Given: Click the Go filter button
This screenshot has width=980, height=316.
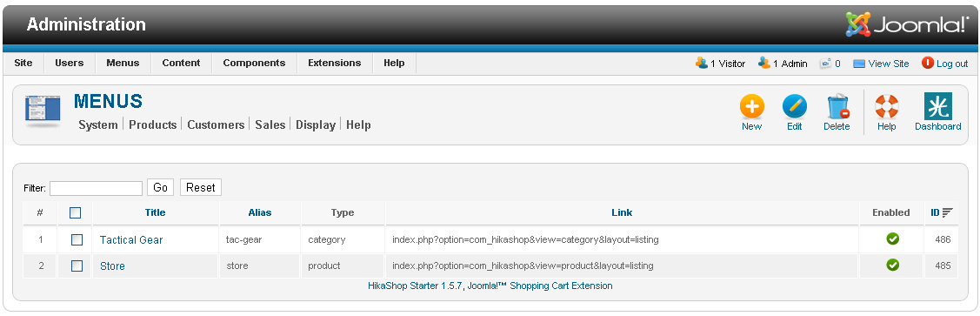Looking at the screenshot, I should pyautogui.click(x=161, y=187).
